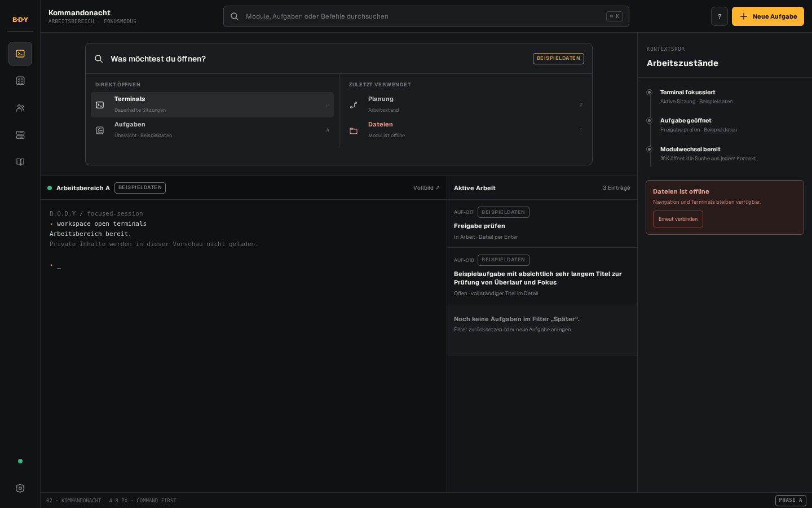
Task: Open the tasks checklist sidebar icon
Action: point(20,81)
